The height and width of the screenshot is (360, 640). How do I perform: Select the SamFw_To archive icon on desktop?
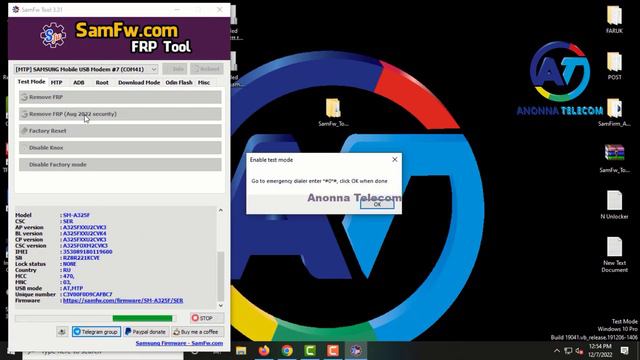coord(614,158)
